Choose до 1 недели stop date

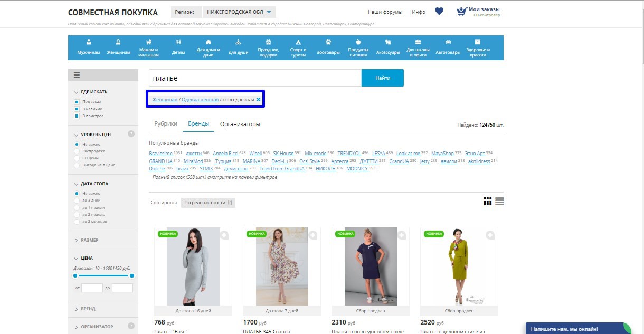(x=77, y=208)
